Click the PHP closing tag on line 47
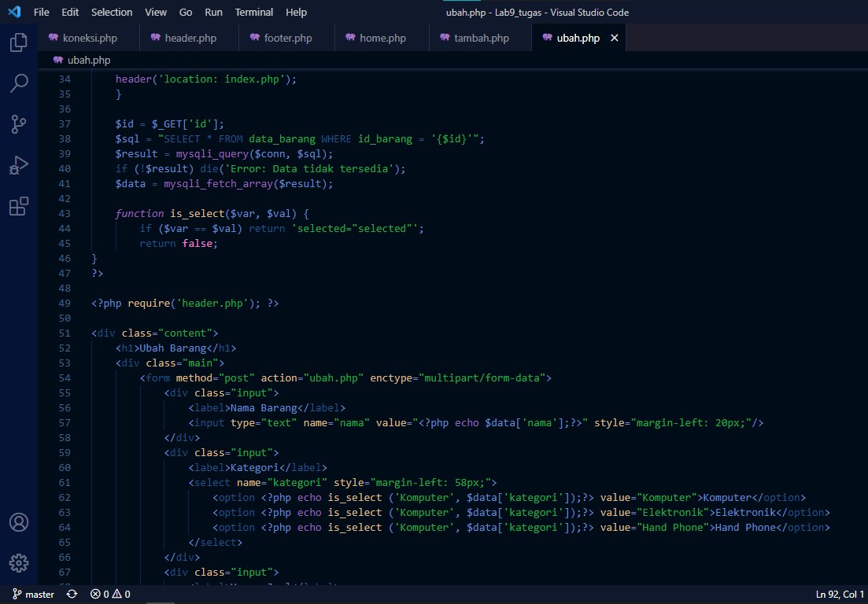 (98, 273)
